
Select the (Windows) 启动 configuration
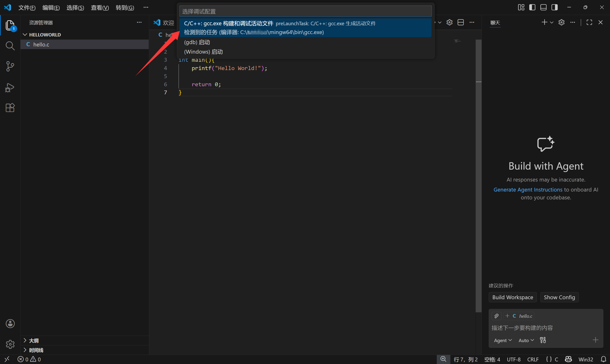point(305,52)
